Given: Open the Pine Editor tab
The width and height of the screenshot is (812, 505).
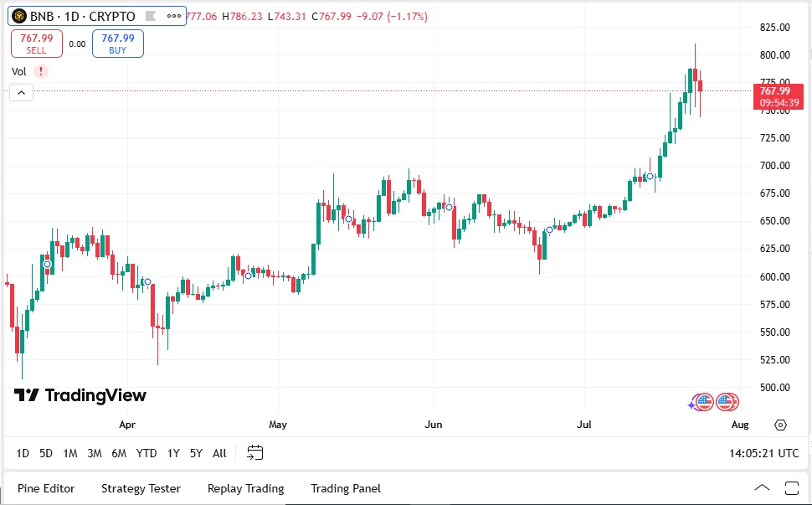Looking at the screenshot, I should (x=46, y=488).
